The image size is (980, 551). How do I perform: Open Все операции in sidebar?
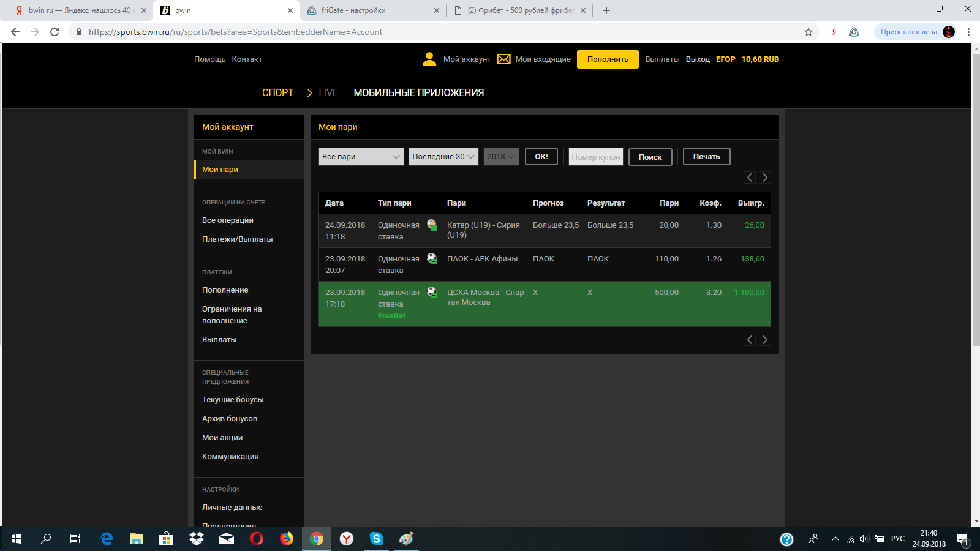tap(228, 220)
